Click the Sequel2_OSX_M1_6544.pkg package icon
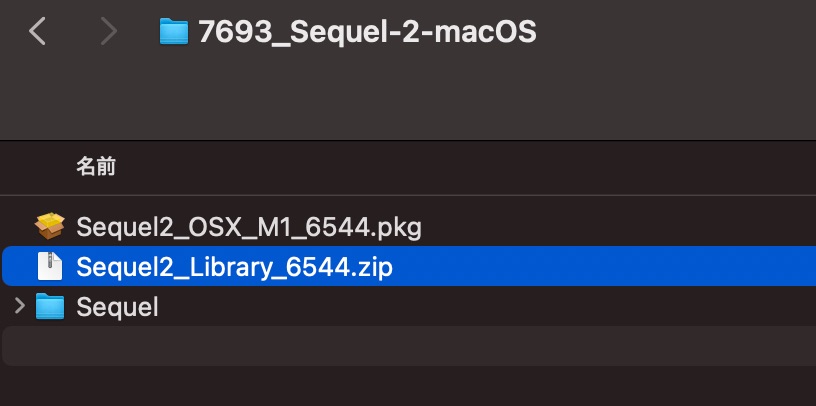This screenshot has height=406, width=816. click(x=49, y=227)
